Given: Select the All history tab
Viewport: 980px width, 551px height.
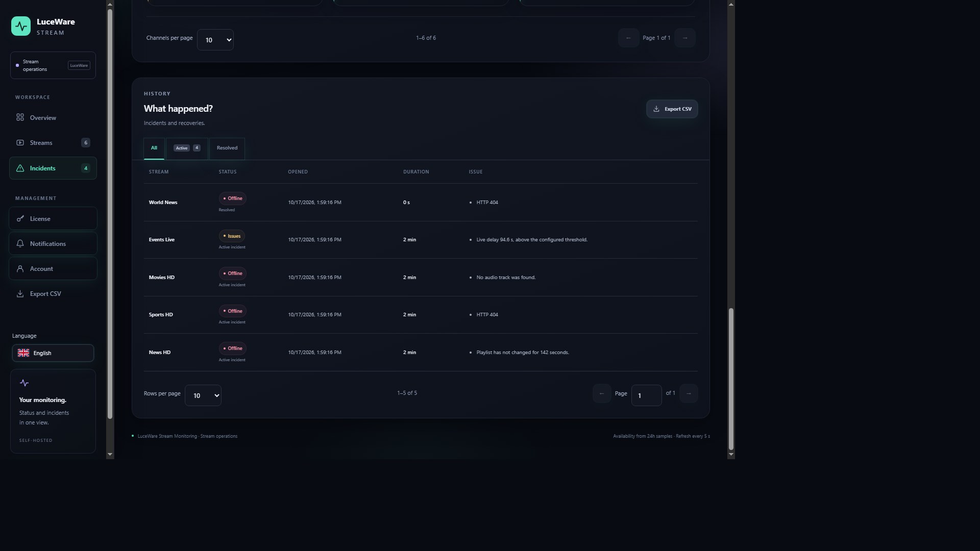Looking at the screenshot, I should [154, 148].
